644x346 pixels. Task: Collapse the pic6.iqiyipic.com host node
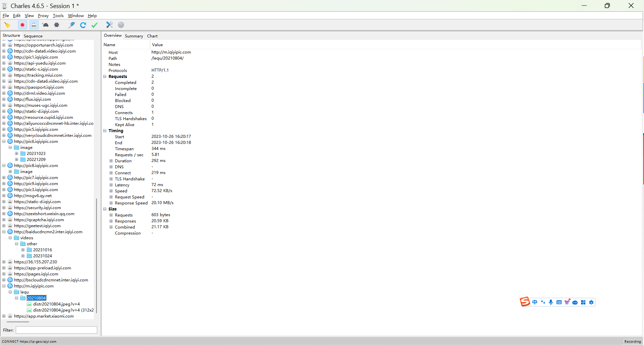coord(4,141)
